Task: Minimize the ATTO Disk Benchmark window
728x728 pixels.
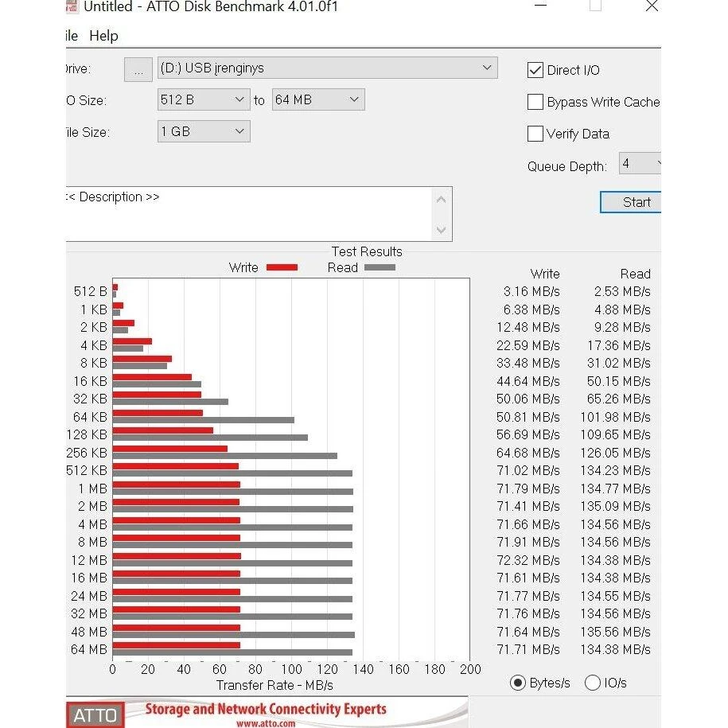Action: [x=540, y=6]
